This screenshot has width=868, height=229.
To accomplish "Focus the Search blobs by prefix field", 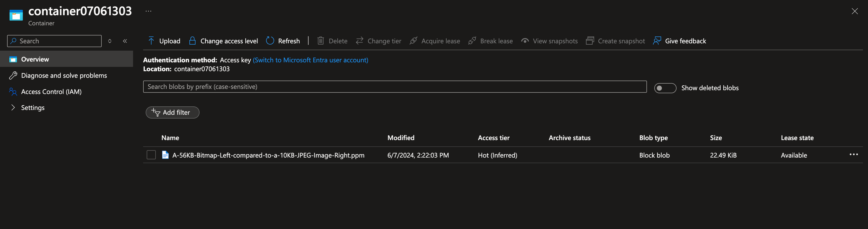I will tap(395, 87).
